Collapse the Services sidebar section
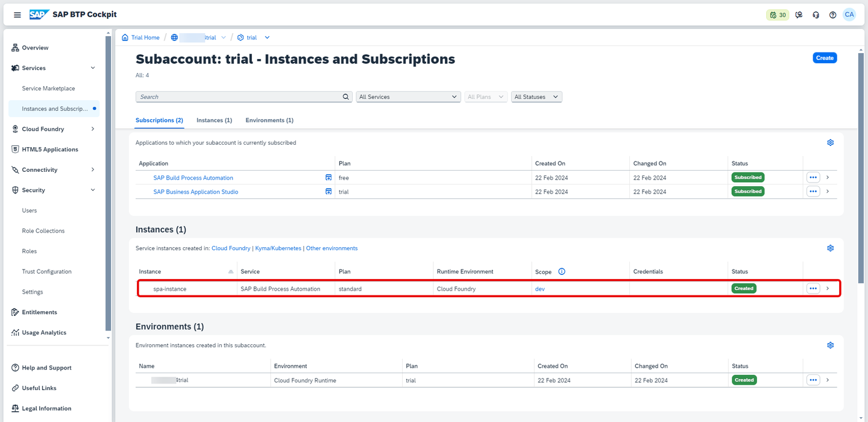 pyautogui.click(x=93, y=68)
